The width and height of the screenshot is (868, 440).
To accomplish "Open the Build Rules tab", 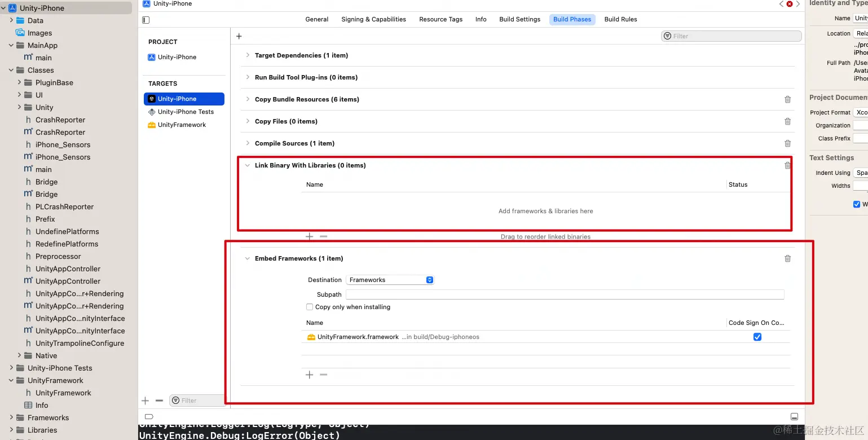I will tap(620, 19).
